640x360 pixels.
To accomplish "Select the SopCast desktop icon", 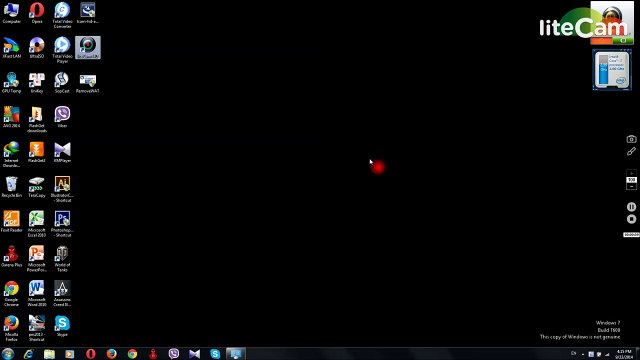I will [x=62, y=83].
